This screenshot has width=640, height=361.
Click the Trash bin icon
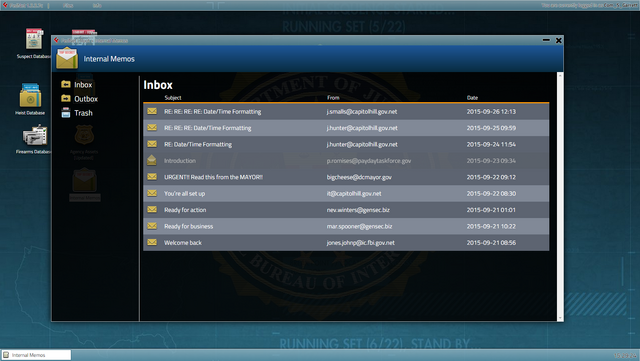65,112
